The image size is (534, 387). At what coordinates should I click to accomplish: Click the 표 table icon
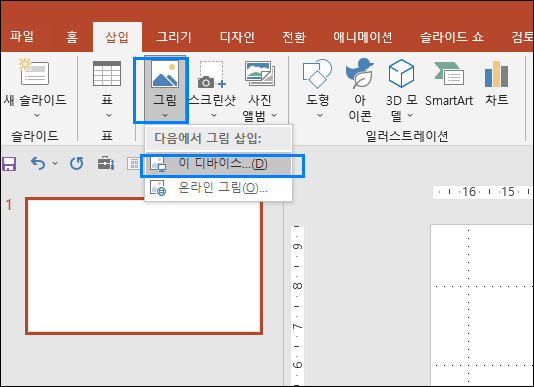coord(107,73)
